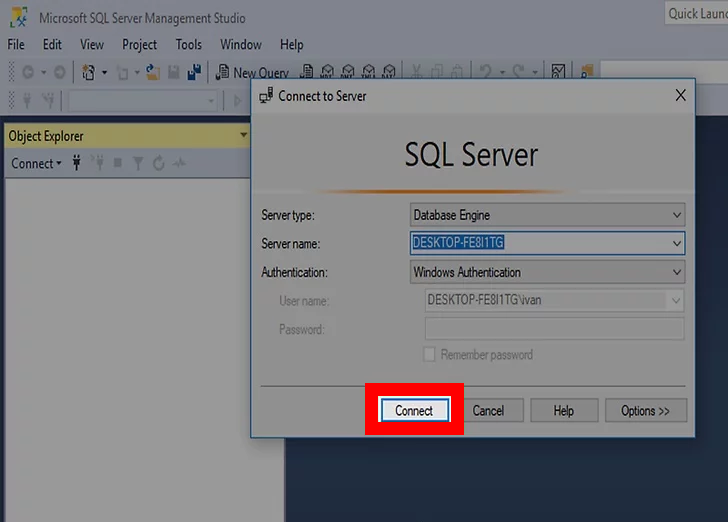Click the Undo arrow icon
The height and width of the screenshot is (522, 728).
486,72
